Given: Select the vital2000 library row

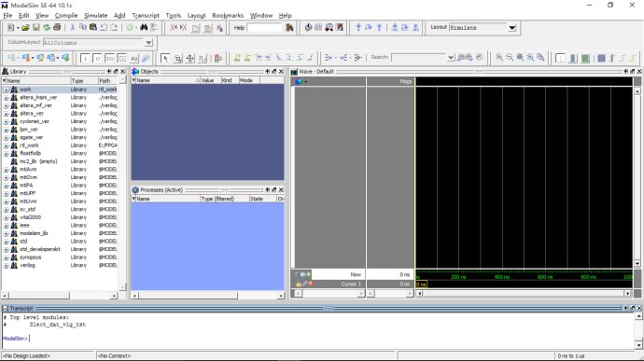Looking at the screenshot, I should pos(60,217).
